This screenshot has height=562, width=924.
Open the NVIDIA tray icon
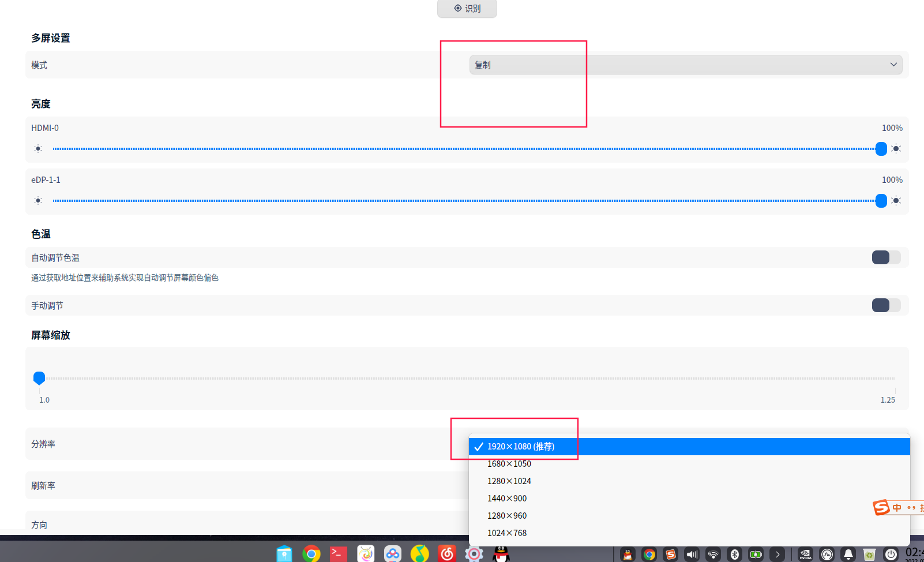[806, 554]
